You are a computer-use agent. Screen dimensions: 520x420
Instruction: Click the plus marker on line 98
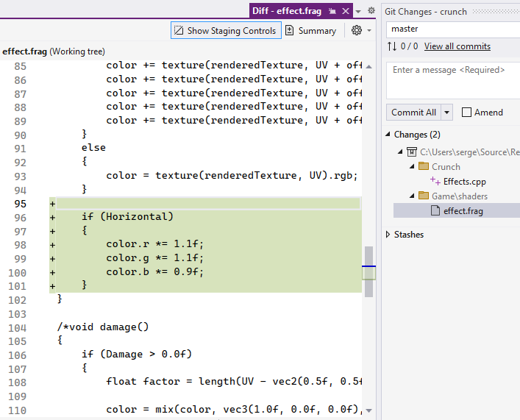click(52, 245)
